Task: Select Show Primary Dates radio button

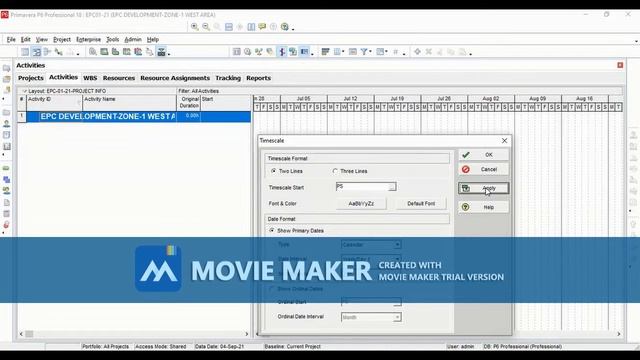Action: (x=272, y=231)
